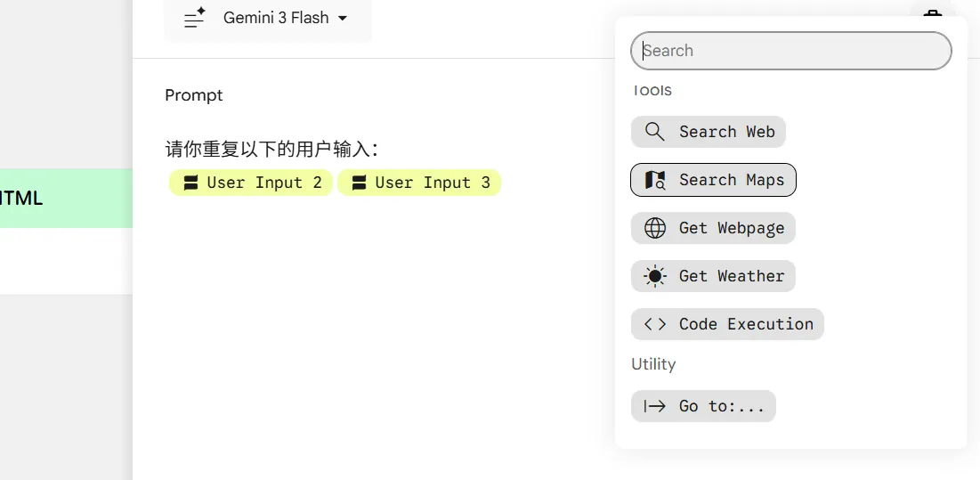
Task: Click the globe icon on Get Webpage
Action: [x=655, y=228]
